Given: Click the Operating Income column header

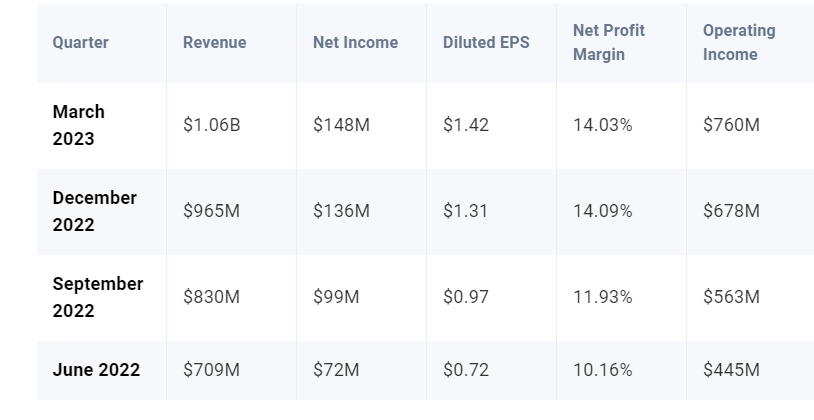Looking at the screenshot, I should click(x=739, y=43).
